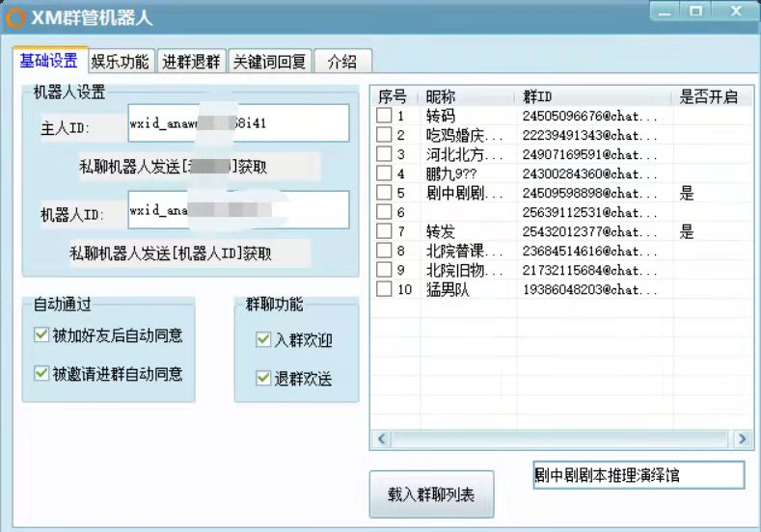
Task: Open the 进群退群 tab
Action: [191, 62]
